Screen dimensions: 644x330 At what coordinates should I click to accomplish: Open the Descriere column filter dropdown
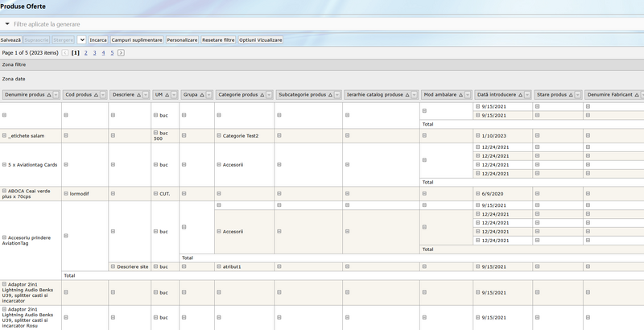pyautogui.click(x=147, y=95)
